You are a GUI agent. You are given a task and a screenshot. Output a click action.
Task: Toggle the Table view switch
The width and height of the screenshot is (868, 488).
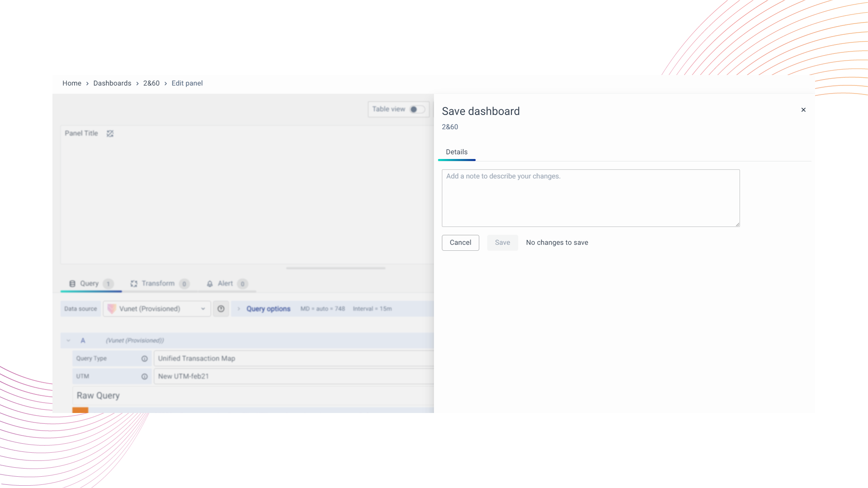coord(416,109)
